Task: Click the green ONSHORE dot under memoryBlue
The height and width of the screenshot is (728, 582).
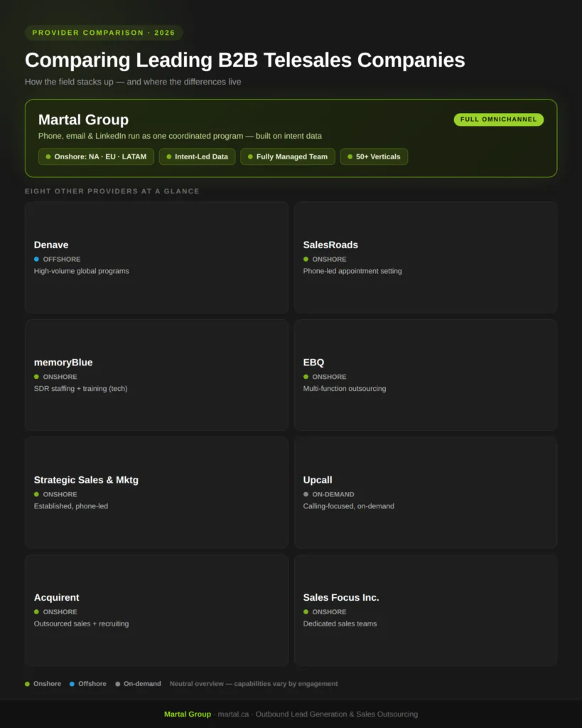Action: 36,377
